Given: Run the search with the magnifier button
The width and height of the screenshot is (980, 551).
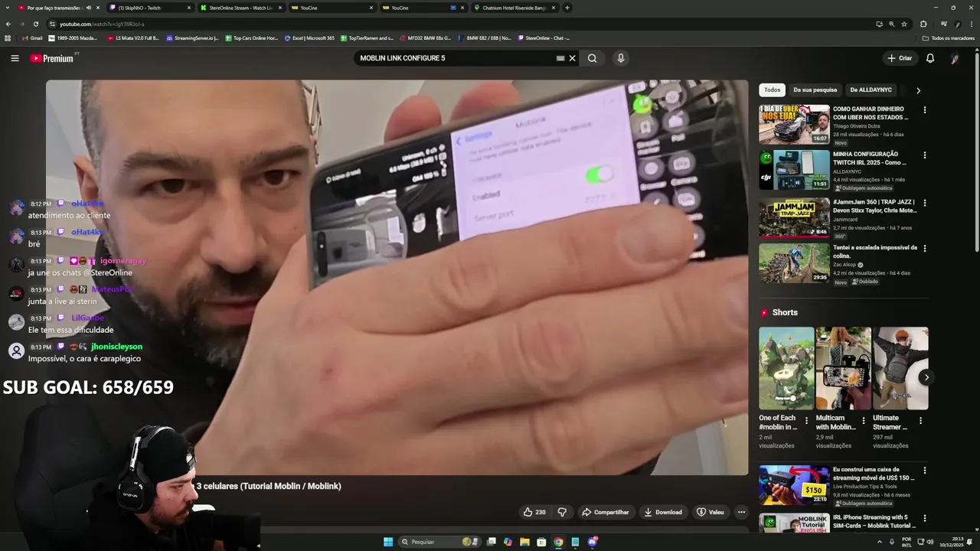Looking at the screenshot, I should pos(592,58).
